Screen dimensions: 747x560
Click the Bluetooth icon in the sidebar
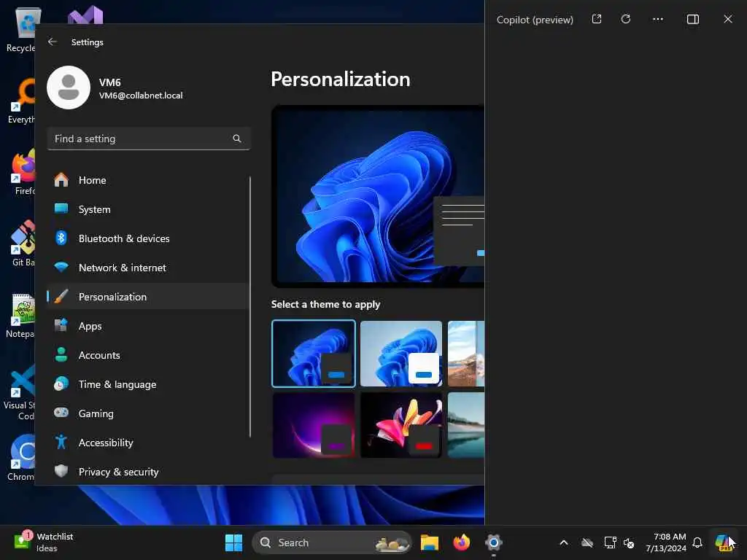[x=61, y=238]
